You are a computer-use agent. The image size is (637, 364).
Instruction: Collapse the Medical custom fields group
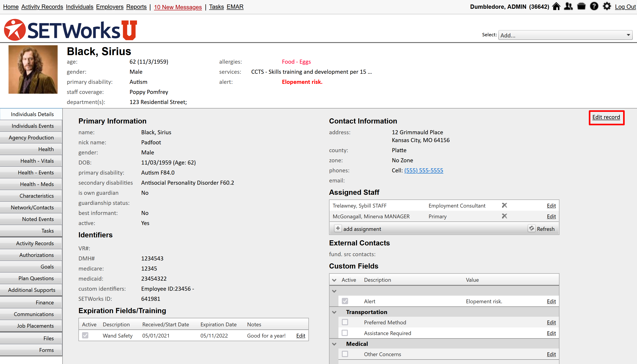(x=334, y=344)
